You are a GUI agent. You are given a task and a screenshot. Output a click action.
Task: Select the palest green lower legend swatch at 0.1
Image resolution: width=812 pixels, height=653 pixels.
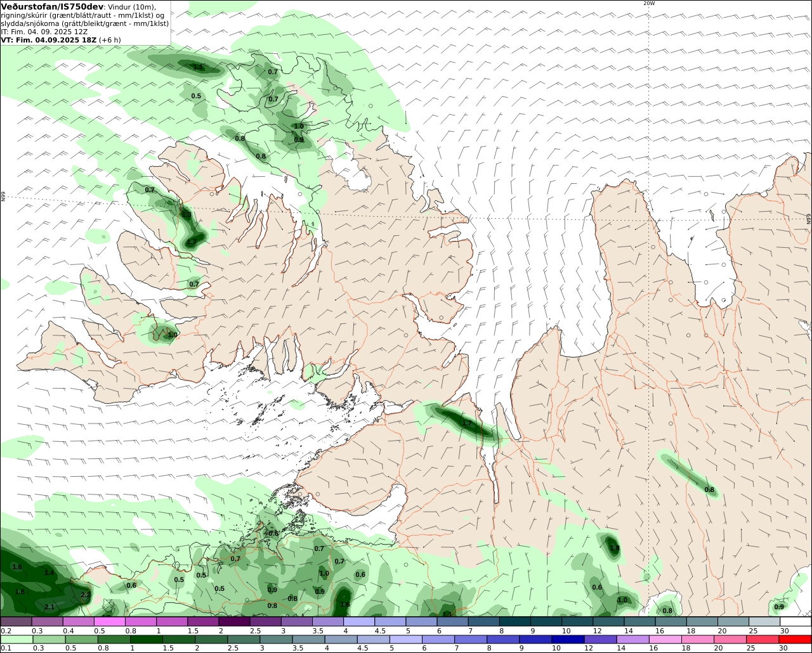[16, 639]
